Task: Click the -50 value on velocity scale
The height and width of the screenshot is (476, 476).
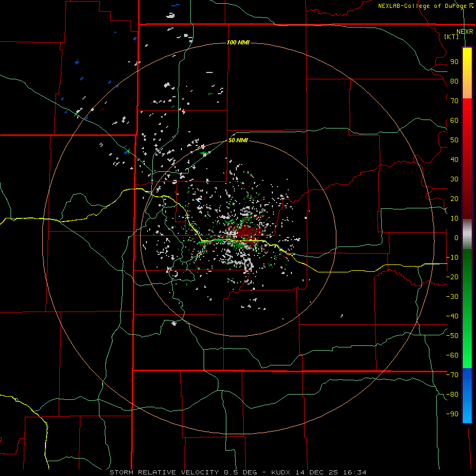Action: pyautogui.click(x=452, y=336)
